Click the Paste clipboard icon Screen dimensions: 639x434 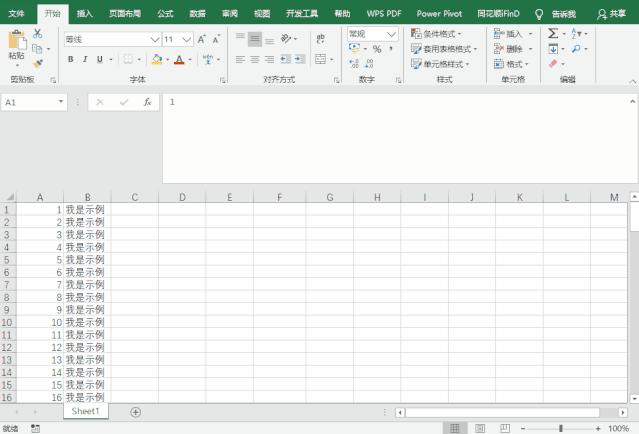tap(17, 41)
